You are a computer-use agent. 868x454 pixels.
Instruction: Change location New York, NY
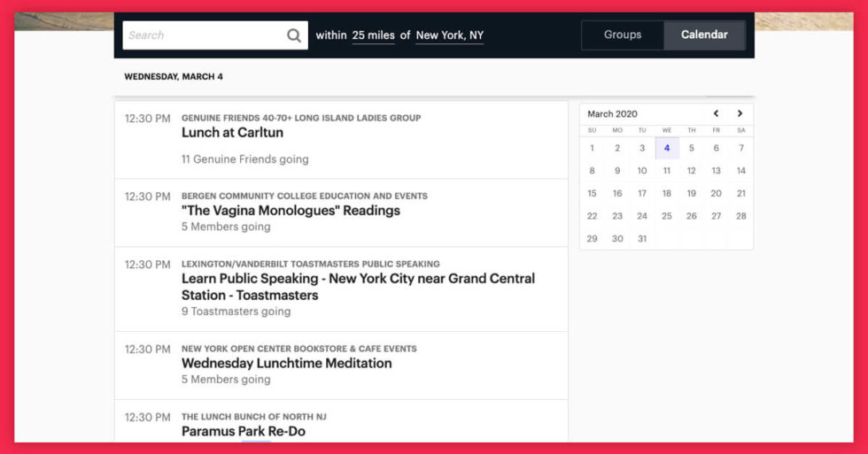tap(450, 35)
